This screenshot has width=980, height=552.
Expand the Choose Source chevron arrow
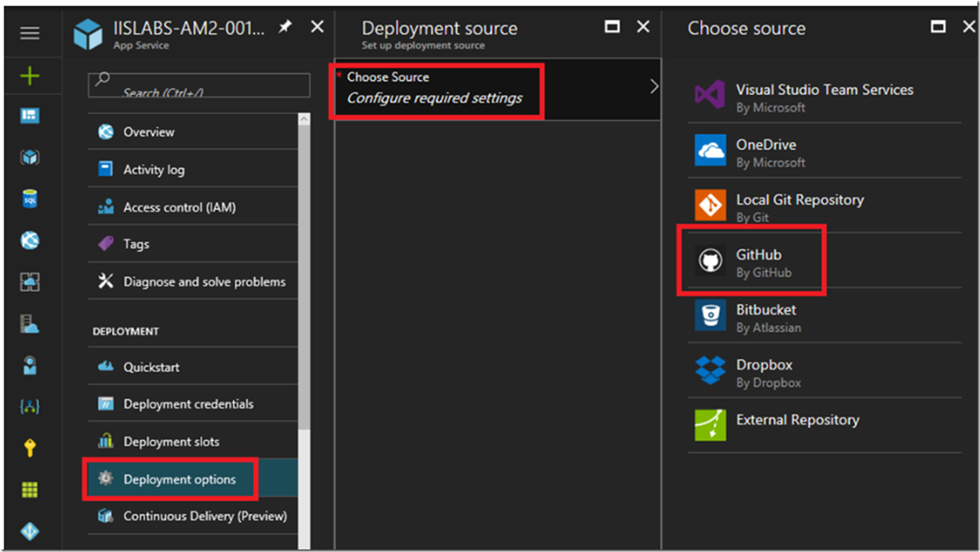click(654, 87)
